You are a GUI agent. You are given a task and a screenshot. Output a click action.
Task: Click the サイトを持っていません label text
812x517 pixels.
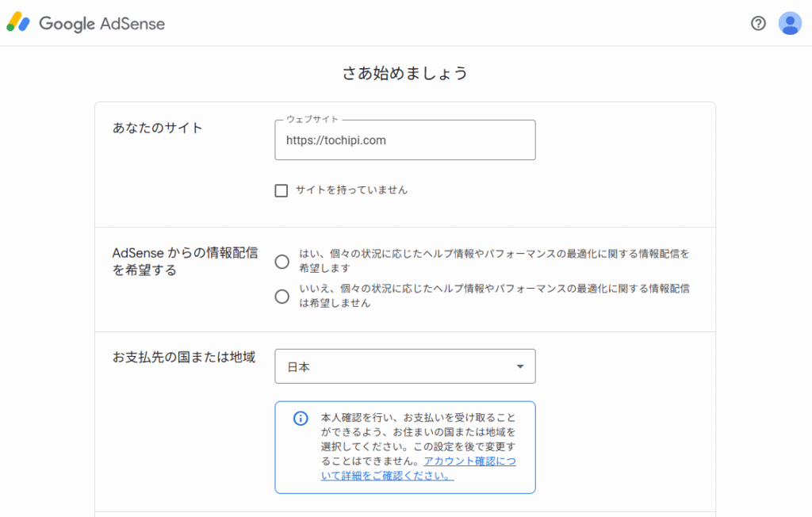351,190
